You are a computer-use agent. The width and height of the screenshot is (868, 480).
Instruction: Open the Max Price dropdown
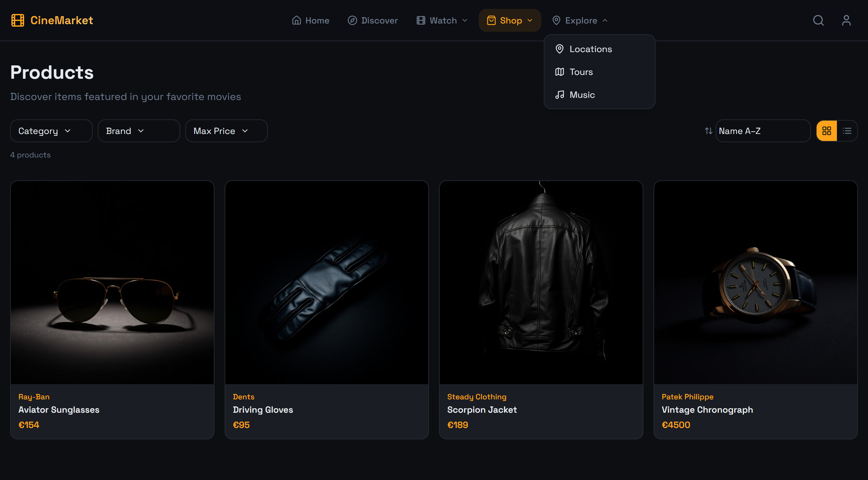(226, 131)
